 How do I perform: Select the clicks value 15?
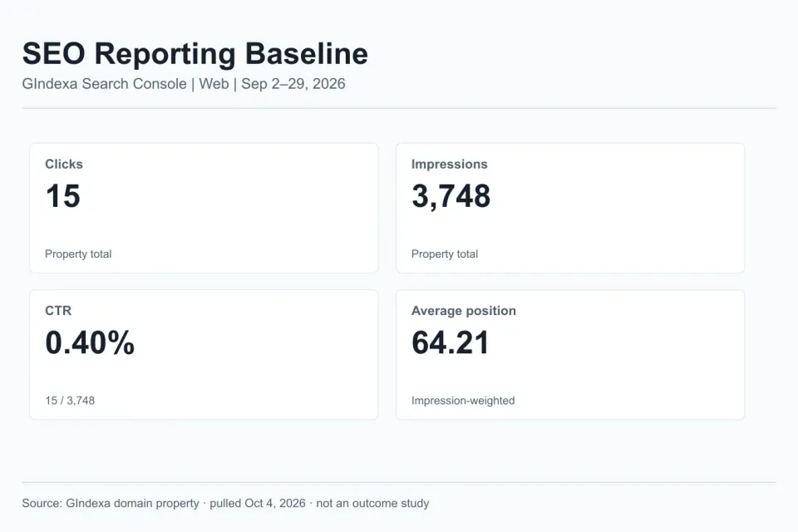click(63, 196)
